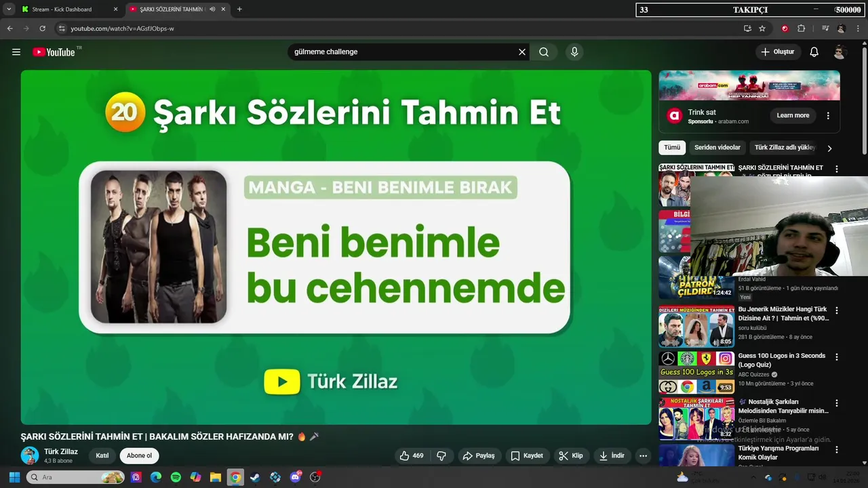
Task: Open Discord from taskbar
Action: (295, 477)
